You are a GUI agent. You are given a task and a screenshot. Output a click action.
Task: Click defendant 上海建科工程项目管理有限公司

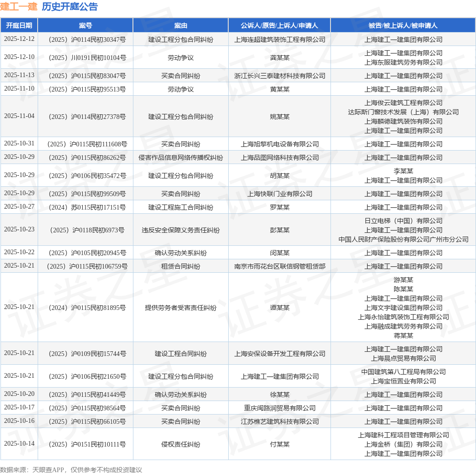(403, 435)
